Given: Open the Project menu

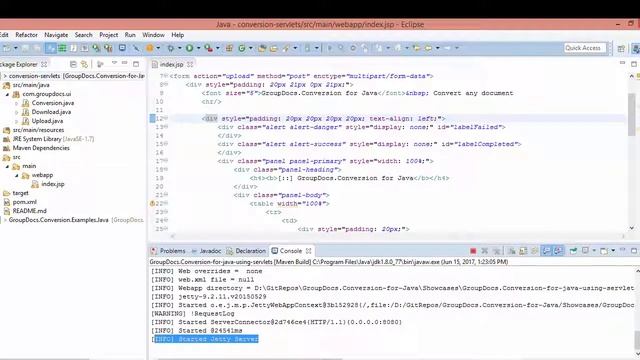Looking at the screenshot, I should pos(109,35).
